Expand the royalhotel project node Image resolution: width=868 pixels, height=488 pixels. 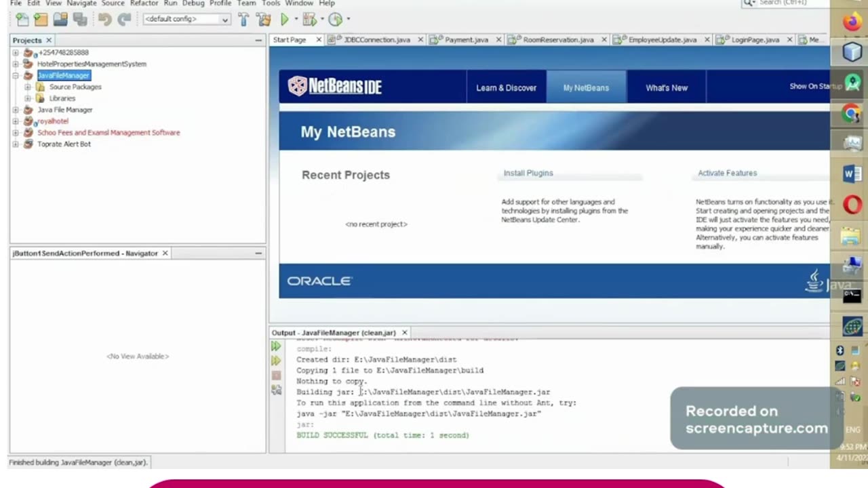pyautogui.click(x=16, y=121)
